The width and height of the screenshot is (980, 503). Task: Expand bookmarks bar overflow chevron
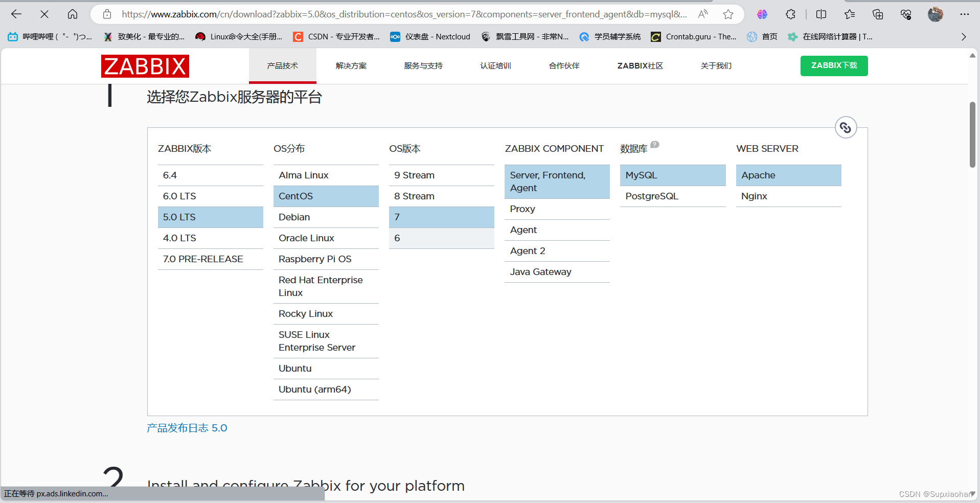(964, 37)
